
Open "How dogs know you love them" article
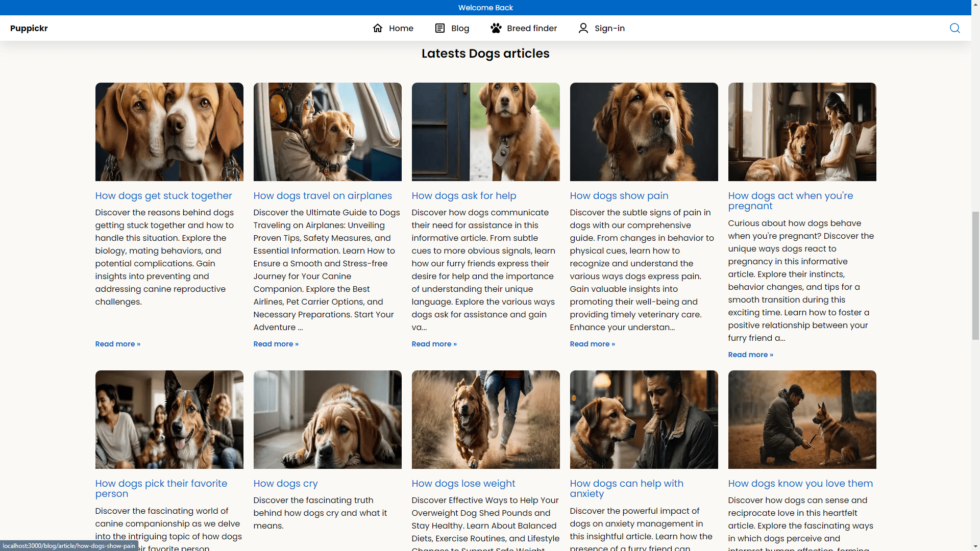pyautogui.click(x=800, y=484)
